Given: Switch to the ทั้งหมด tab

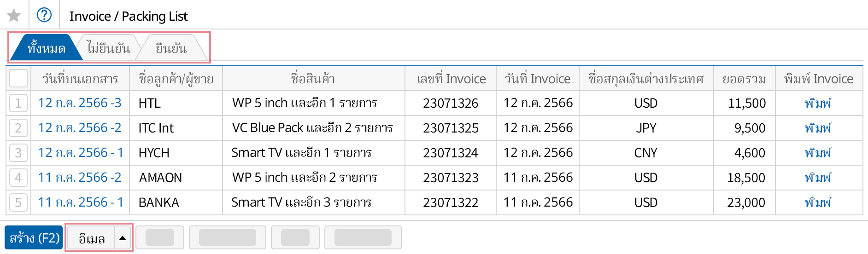Looking at the screenshot, I should (46, 48).
